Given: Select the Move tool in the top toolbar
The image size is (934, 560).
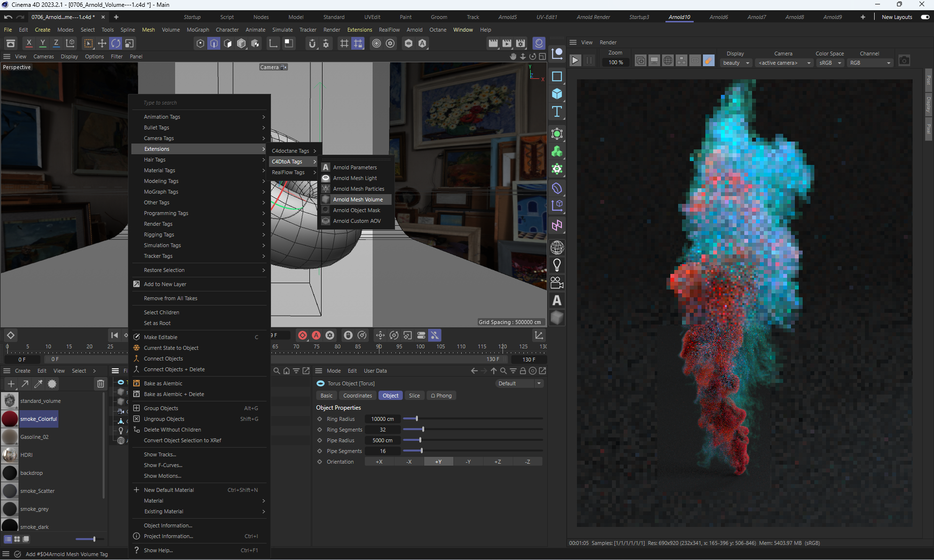Looking at the screenshot, I should pyautogui.click(x=102, y=43).
